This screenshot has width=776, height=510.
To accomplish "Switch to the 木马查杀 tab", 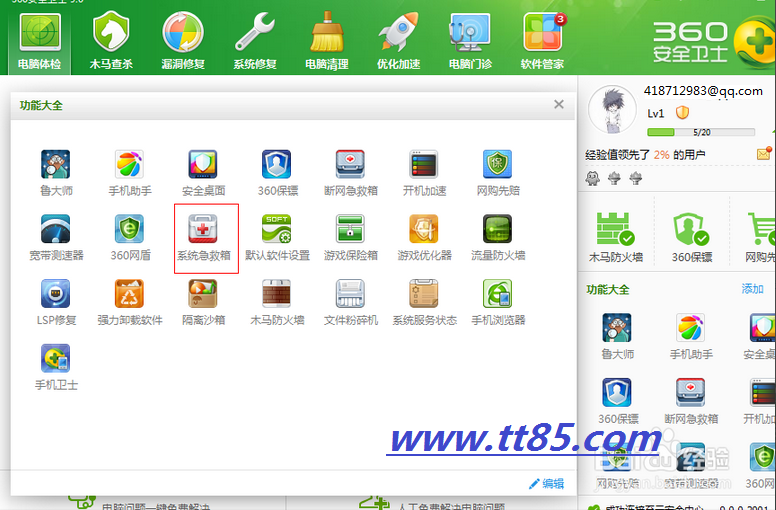I will (111, 41).
